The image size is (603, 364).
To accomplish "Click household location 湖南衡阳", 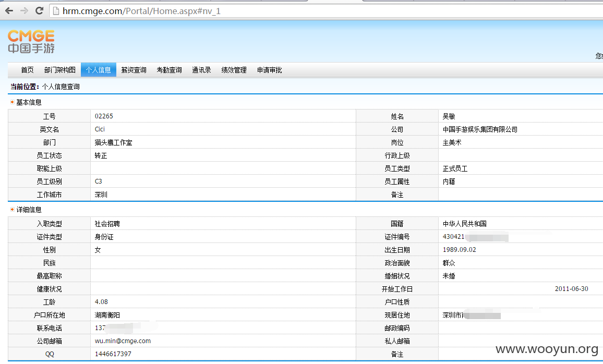I will point(107,315).
